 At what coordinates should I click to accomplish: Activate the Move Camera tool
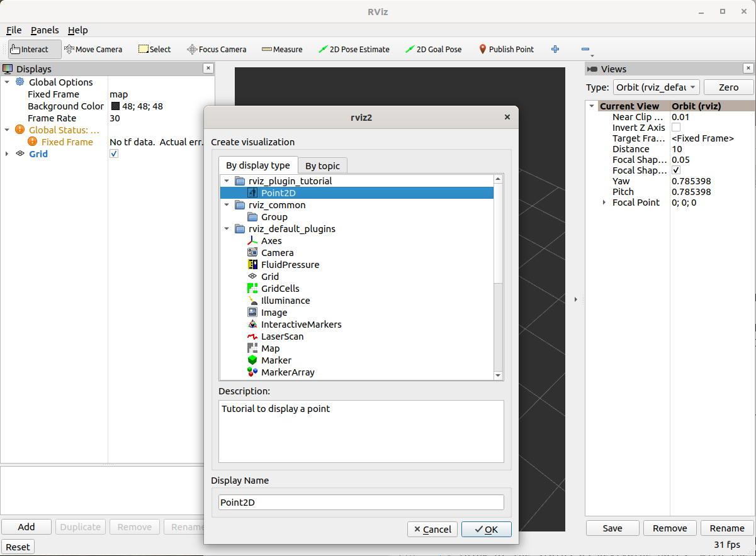coord(93,49)
